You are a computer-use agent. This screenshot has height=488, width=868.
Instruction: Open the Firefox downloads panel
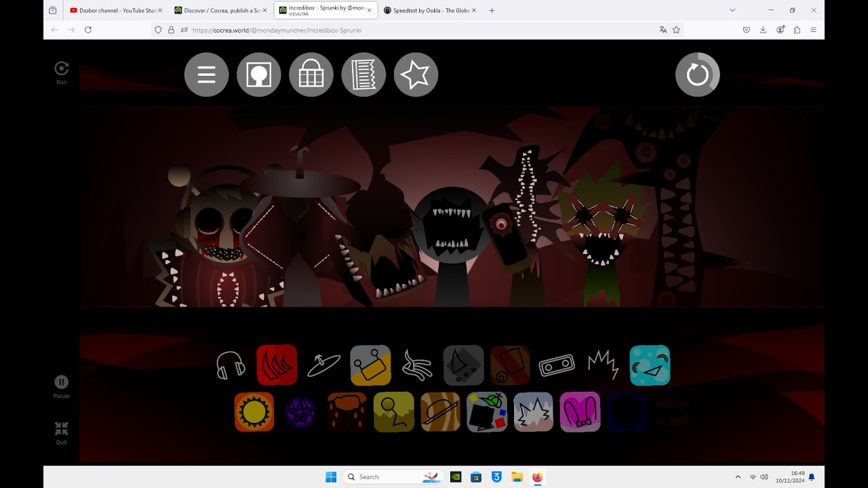(763, 30)
